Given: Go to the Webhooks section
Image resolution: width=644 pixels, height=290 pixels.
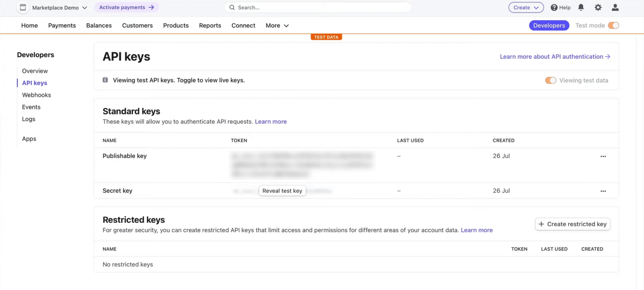Looking at the screenshot, I should (36, 95).
